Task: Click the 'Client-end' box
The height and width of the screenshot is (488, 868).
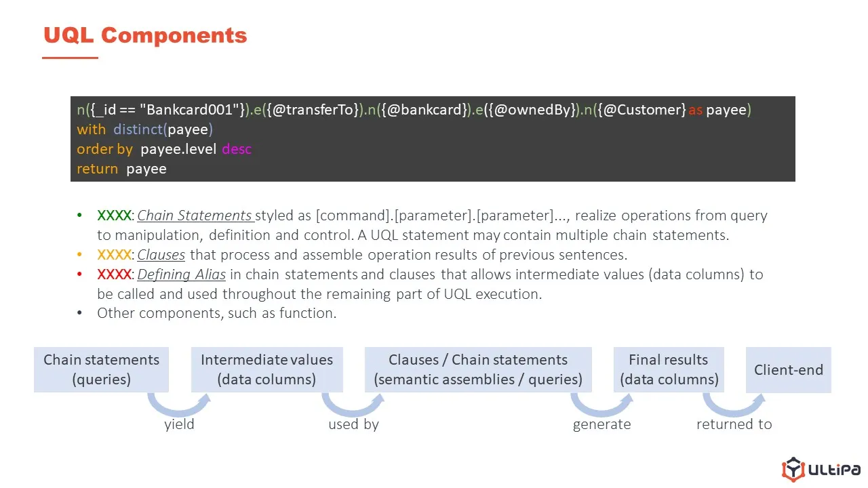Action: point(789,370)
